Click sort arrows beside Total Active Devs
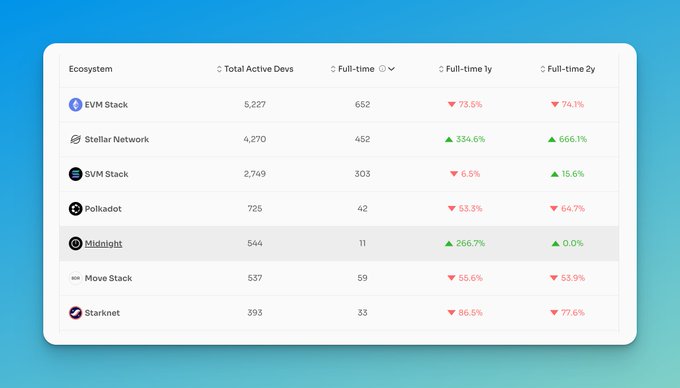Viewport: 680px width, 388px height. pos(219,69)
